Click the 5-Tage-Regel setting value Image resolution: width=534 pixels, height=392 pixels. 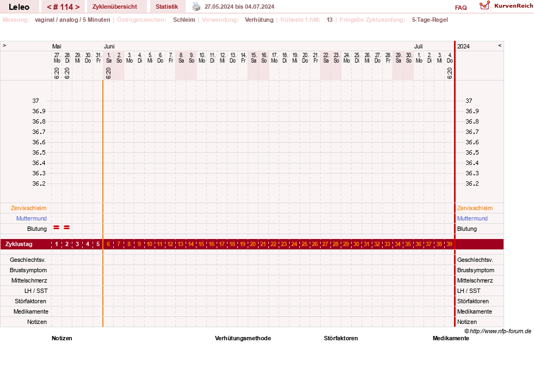point(430,20)
